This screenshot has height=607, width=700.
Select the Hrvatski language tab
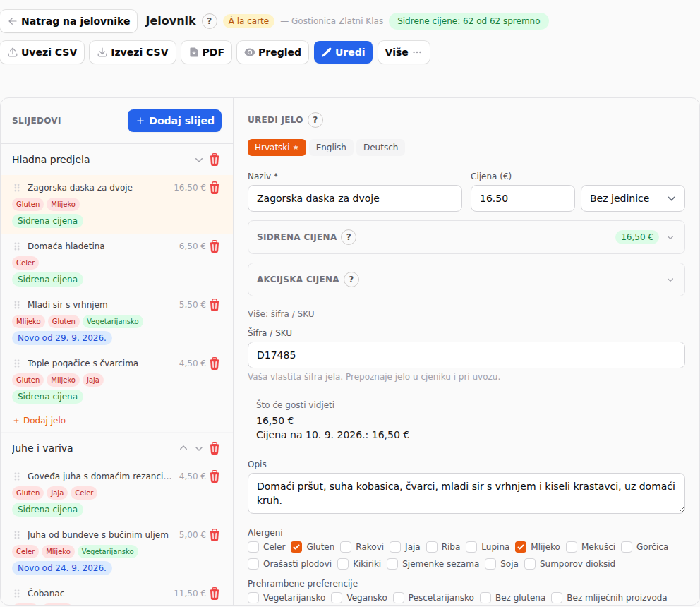coord(277,148)
